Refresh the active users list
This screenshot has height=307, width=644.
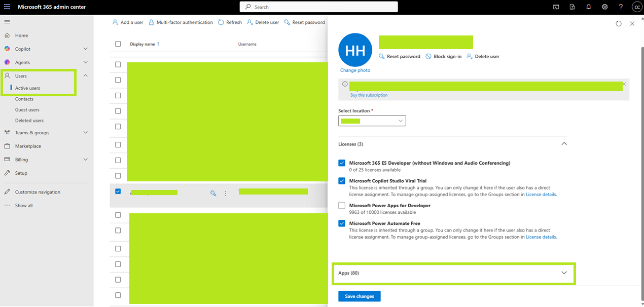click(x=230, y=22)
